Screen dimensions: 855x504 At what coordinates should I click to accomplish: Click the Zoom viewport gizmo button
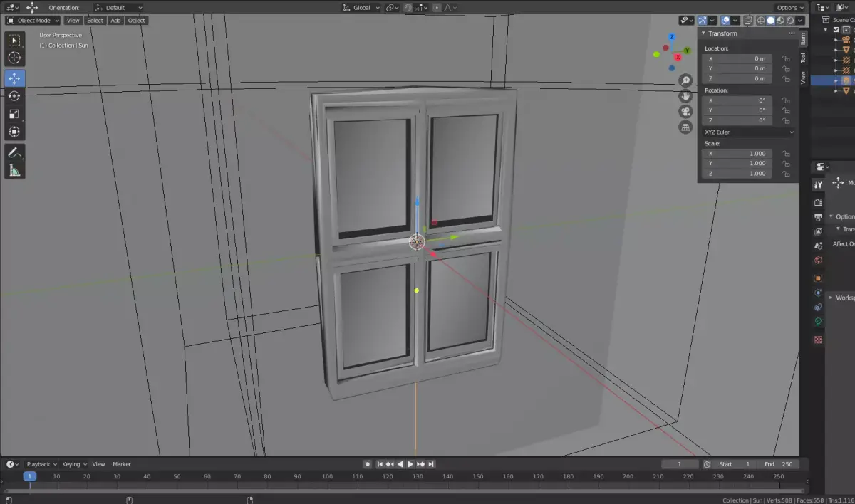tap(685, 80)
